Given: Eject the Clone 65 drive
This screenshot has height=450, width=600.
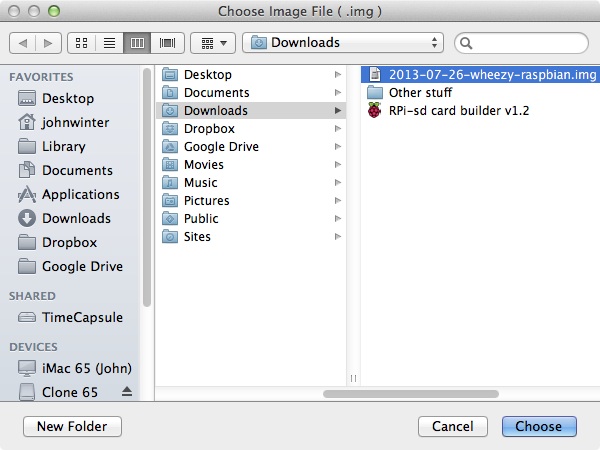Looking at the screenshot, I should point(126,391).
